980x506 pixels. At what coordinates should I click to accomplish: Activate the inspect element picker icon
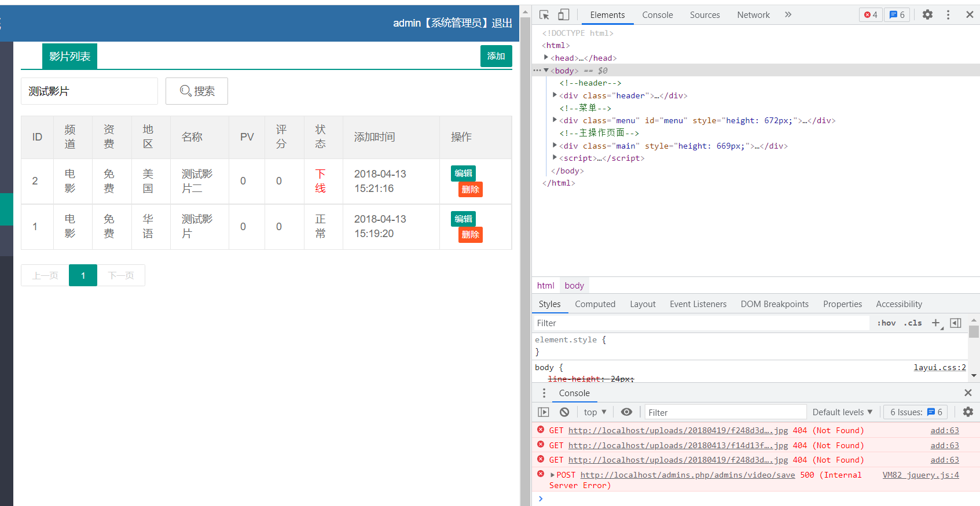[544, 15]
